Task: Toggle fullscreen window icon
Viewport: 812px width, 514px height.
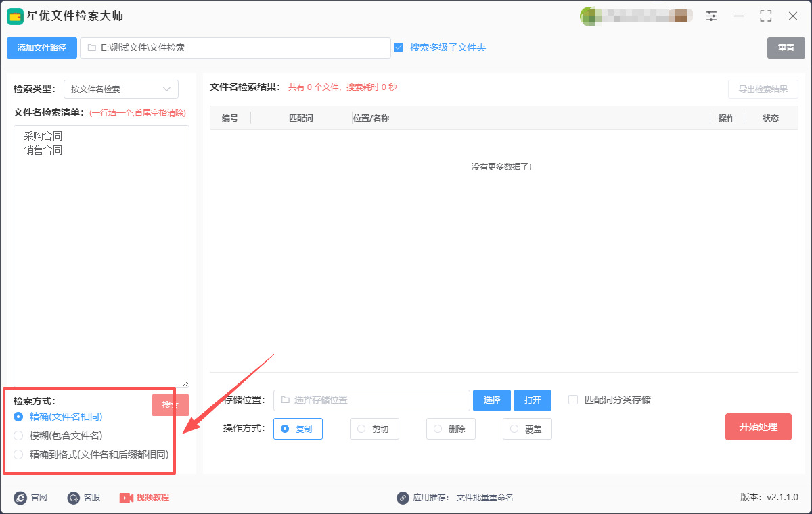Action: click(766, 16)
